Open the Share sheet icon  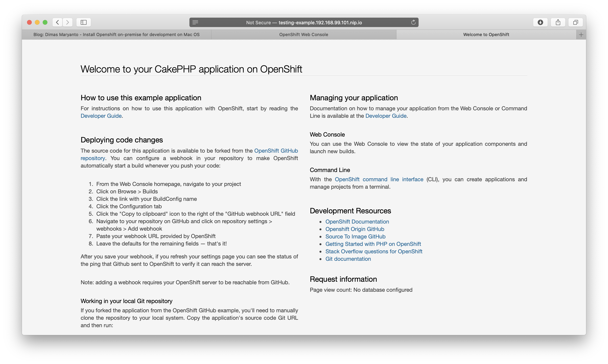click(558, 22)
